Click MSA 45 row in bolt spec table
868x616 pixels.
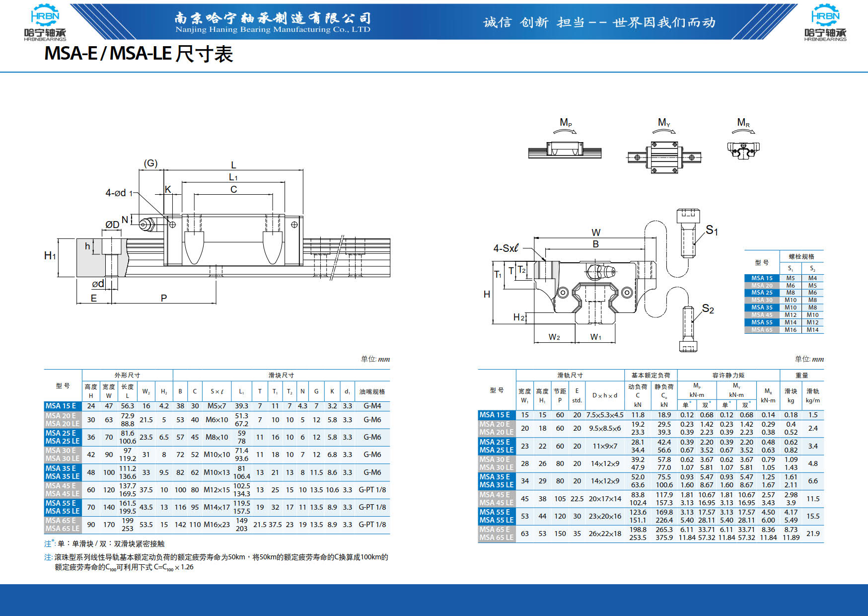click(784, 315)
